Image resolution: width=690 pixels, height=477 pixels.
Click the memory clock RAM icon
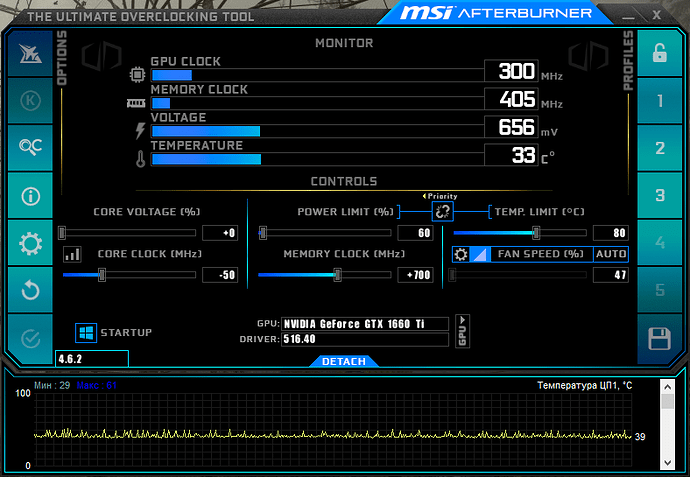(136, 103)
